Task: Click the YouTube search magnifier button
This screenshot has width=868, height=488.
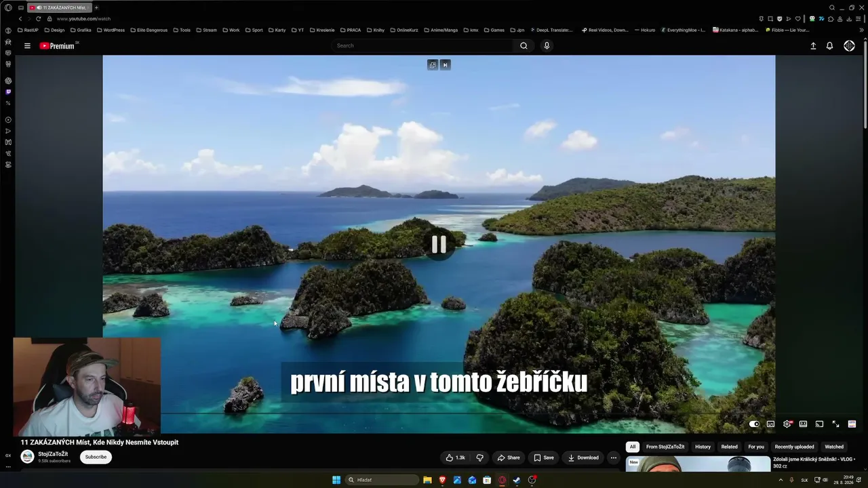Action: [x=524, y=46]
